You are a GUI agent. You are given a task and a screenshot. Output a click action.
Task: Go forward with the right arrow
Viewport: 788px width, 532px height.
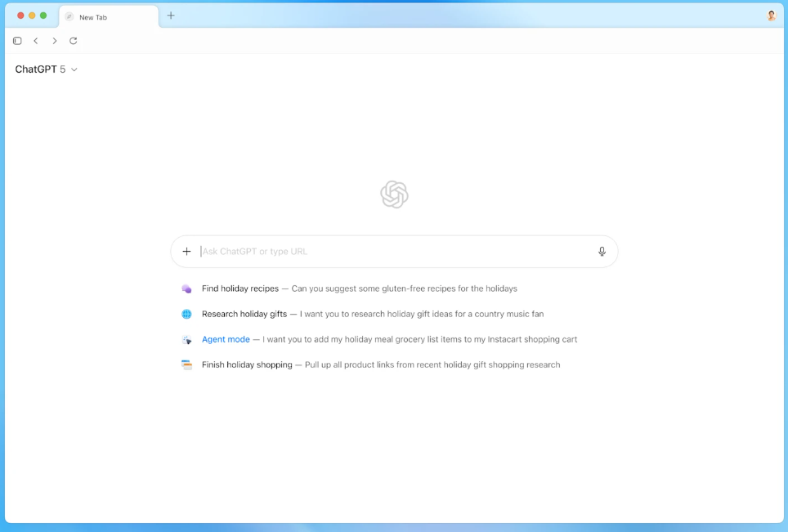54,41
